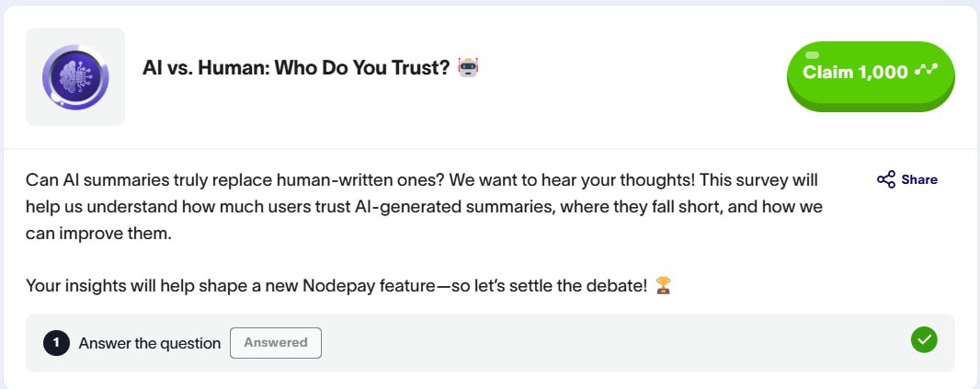
Task: Select the Share text label
Action: (x=919, y=179)
